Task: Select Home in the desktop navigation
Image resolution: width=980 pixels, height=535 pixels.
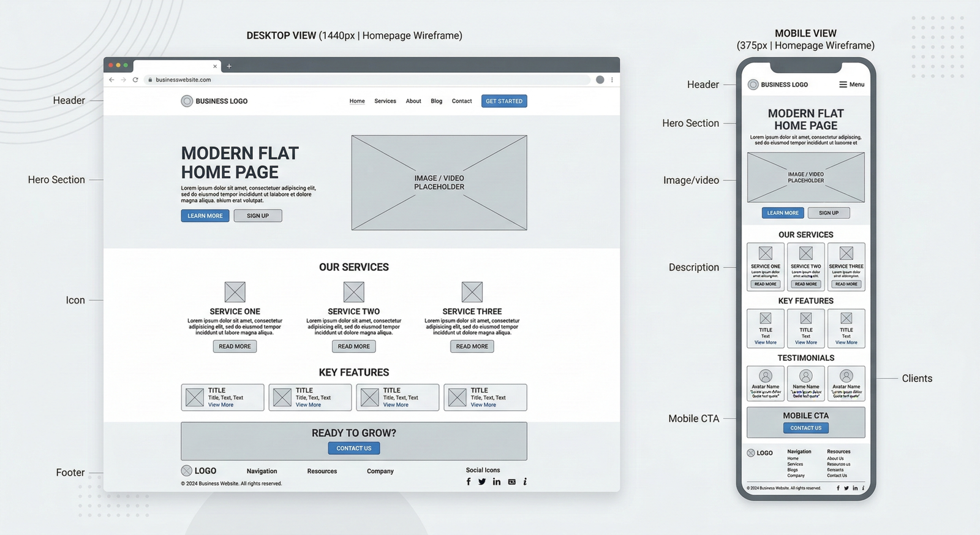Action: coord(357,101)
